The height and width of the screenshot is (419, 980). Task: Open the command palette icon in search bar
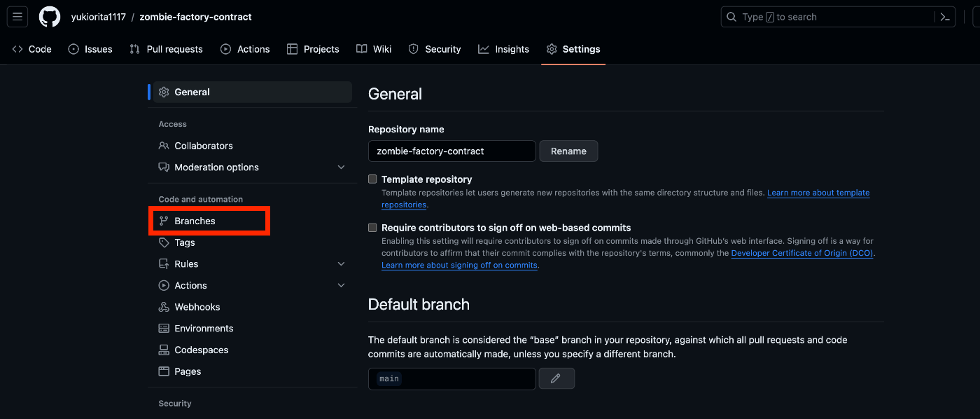945,17
